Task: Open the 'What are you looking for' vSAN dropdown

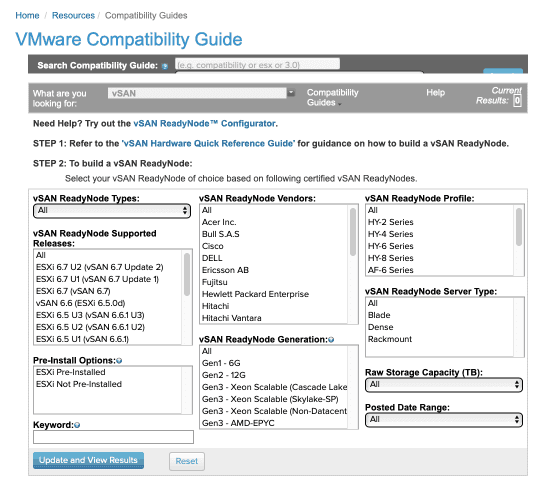Action: [201, 93]
